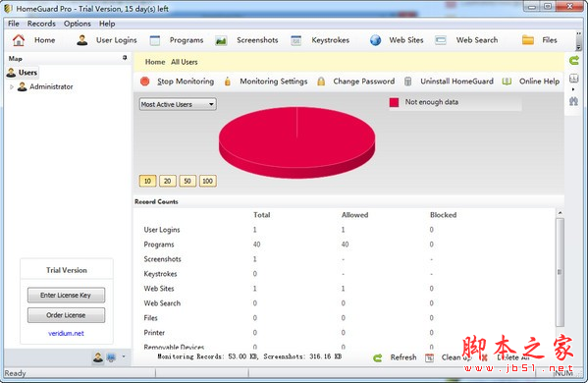Click Stop Monitoring label
Screen dimensions: 588x383
186,82
